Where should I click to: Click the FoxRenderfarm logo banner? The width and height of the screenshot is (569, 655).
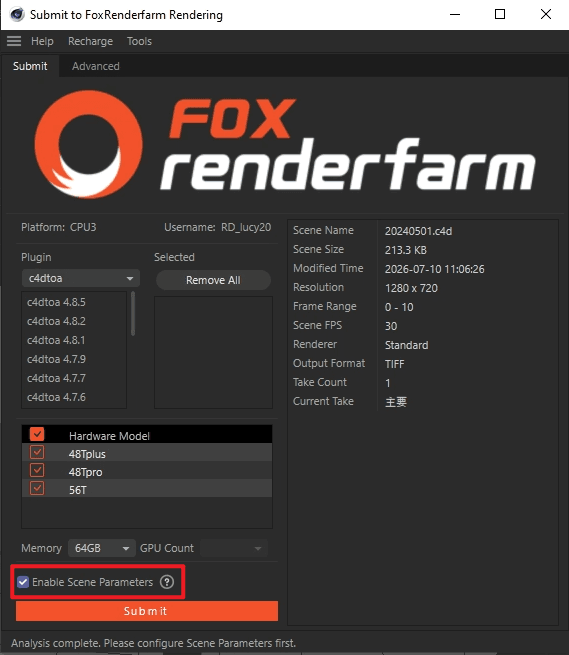(x=284, y=144)
